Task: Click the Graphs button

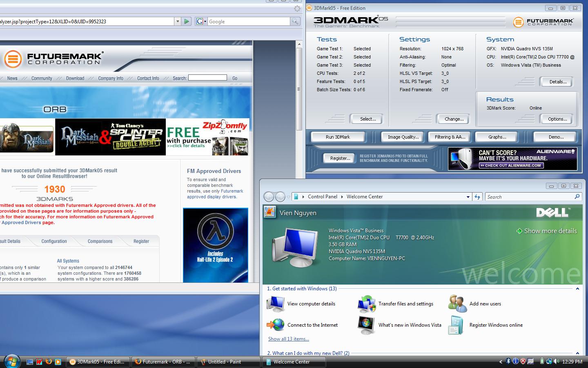Action: [497, 137]
